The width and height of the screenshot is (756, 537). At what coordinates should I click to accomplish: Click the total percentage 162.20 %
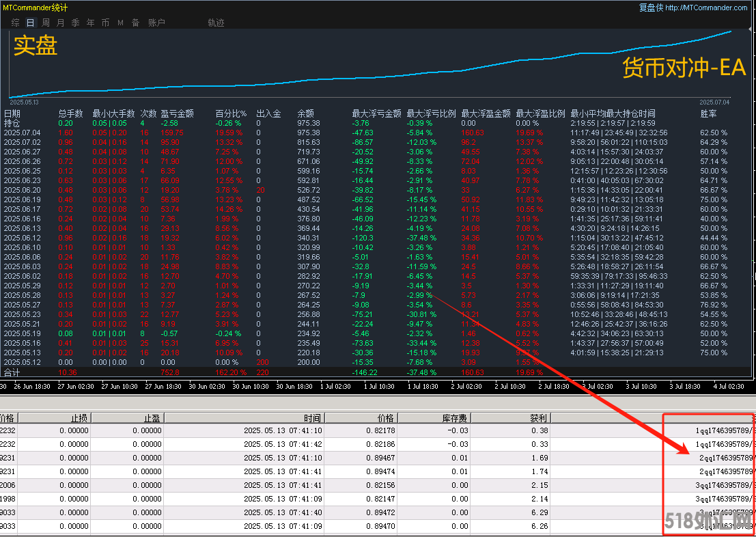[231, 372]
